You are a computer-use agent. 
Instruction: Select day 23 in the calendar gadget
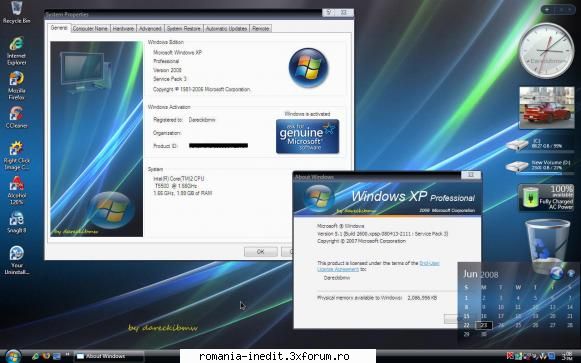[484, 325]
